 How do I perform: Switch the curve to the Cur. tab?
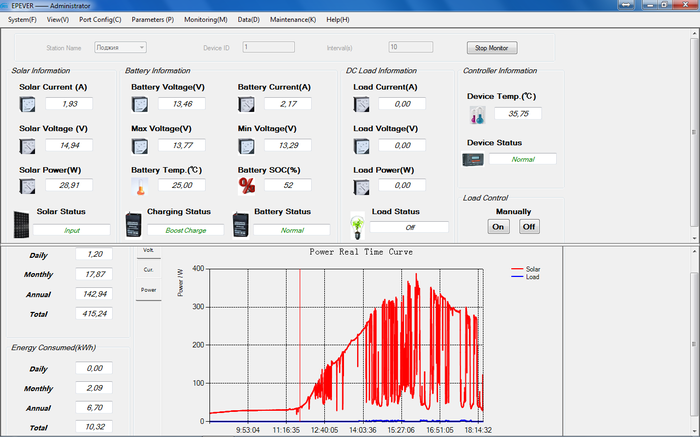pos(148,270)
